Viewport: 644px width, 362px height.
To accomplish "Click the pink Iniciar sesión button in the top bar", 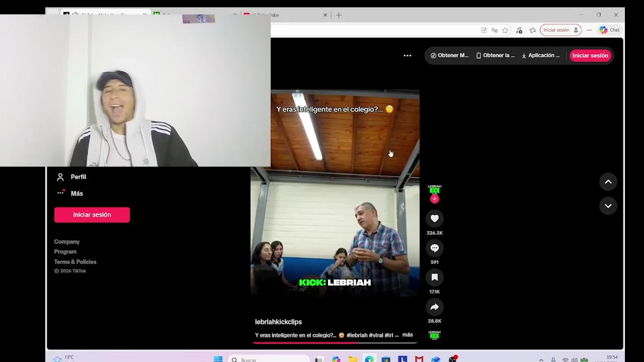I will coord(590,55).
